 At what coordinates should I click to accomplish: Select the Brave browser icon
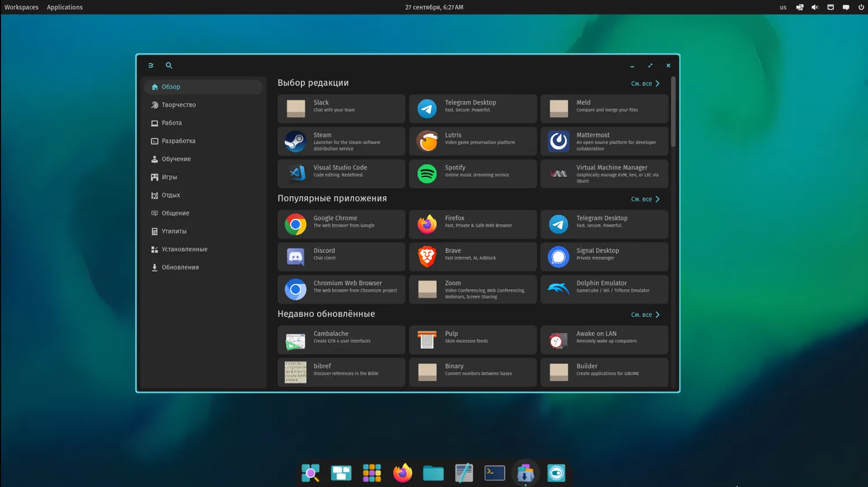tap(427, 257)
